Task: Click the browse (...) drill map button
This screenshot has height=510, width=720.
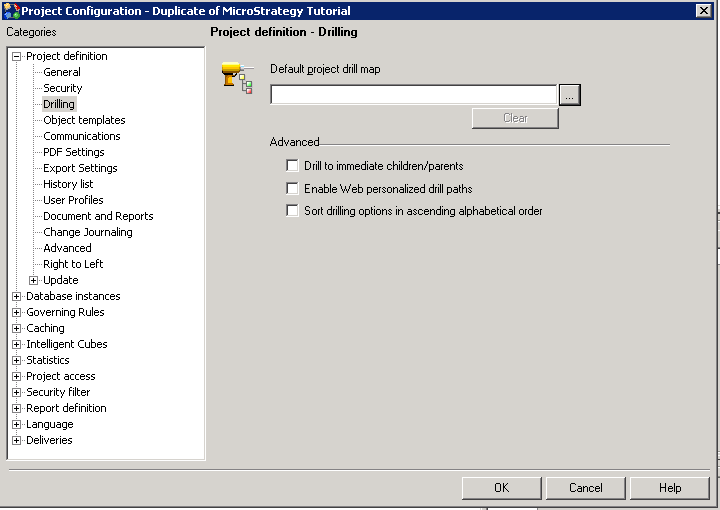Action: pyautogui.click(x=570, y=95)
